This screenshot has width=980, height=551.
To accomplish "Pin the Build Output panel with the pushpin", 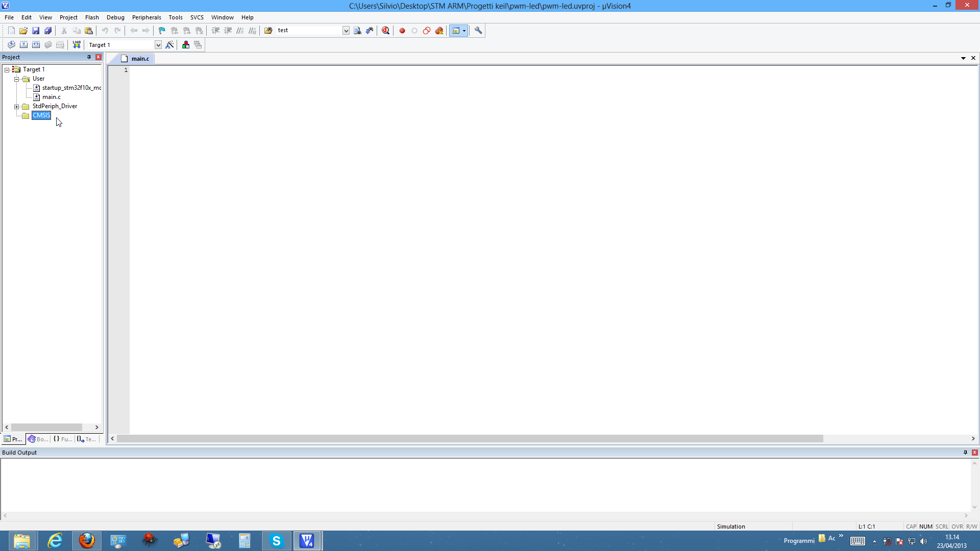I will click(965, 453).
